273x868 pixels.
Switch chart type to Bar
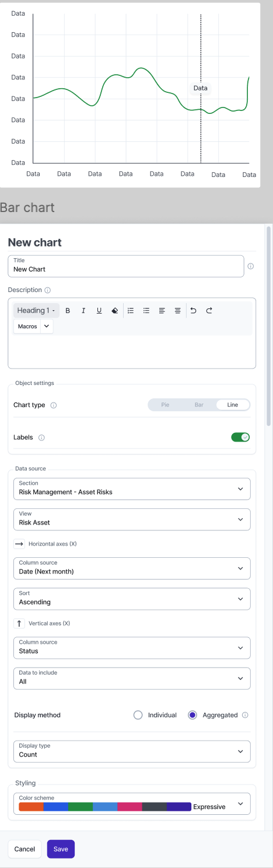tap(199, 405)
